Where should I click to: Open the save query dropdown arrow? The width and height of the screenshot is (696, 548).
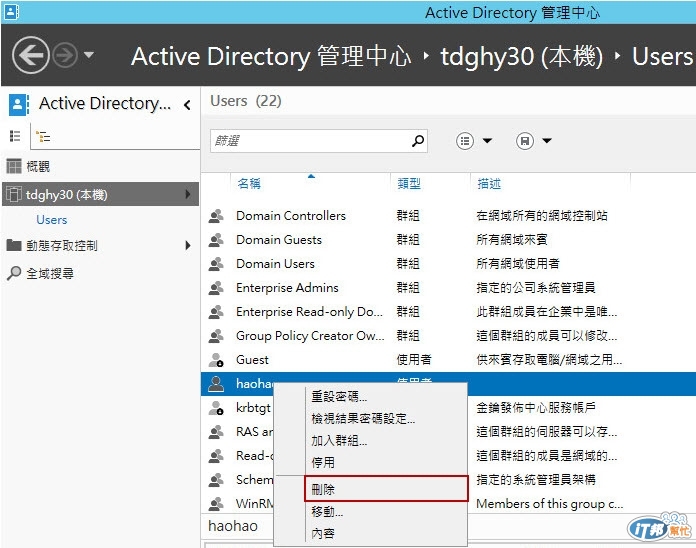tap(547, 141)
